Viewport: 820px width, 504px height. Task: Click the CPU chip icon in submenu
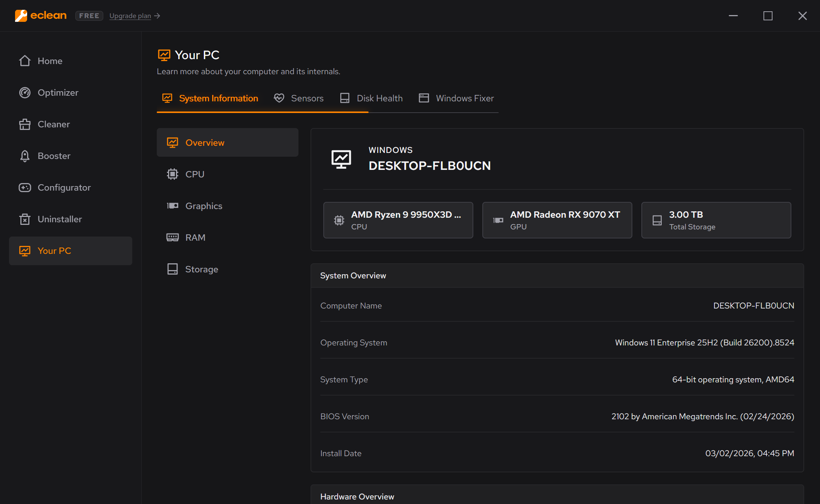173,174
